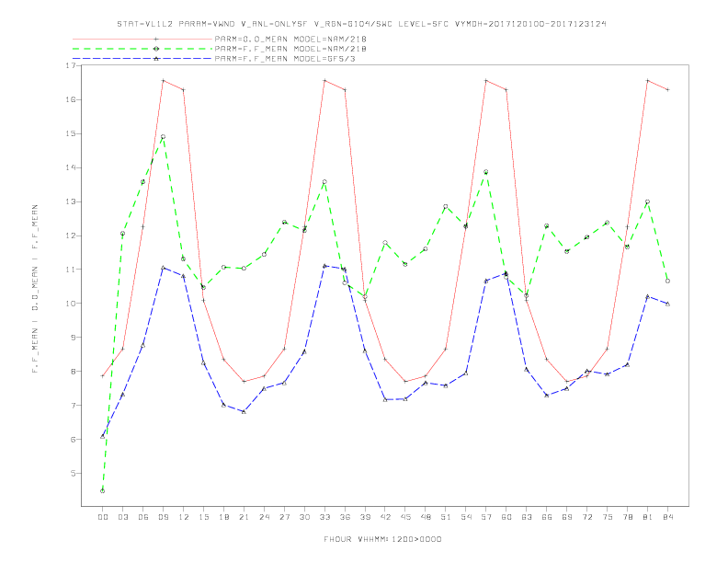Click x-axis tick label 72

[x=587, y=517]
